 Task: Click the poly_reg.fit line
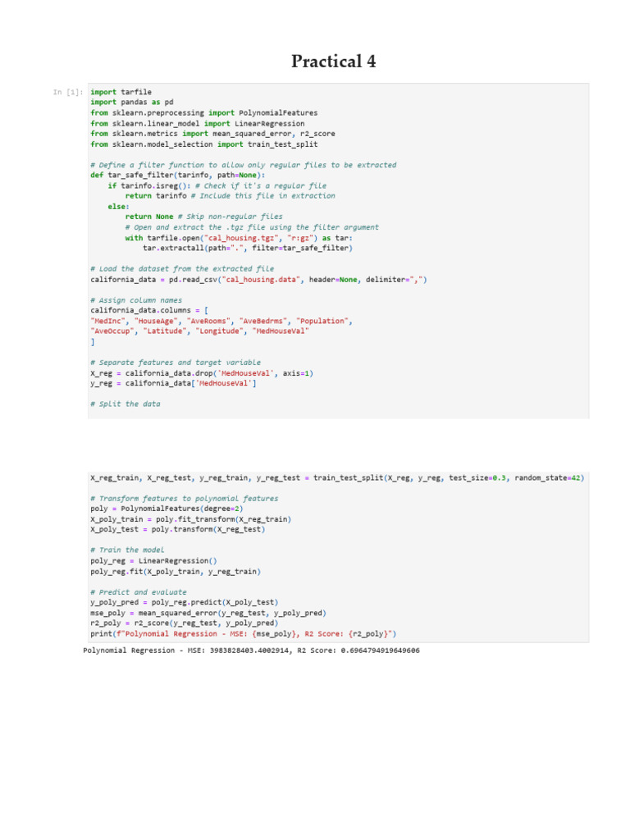pos(176,572)
